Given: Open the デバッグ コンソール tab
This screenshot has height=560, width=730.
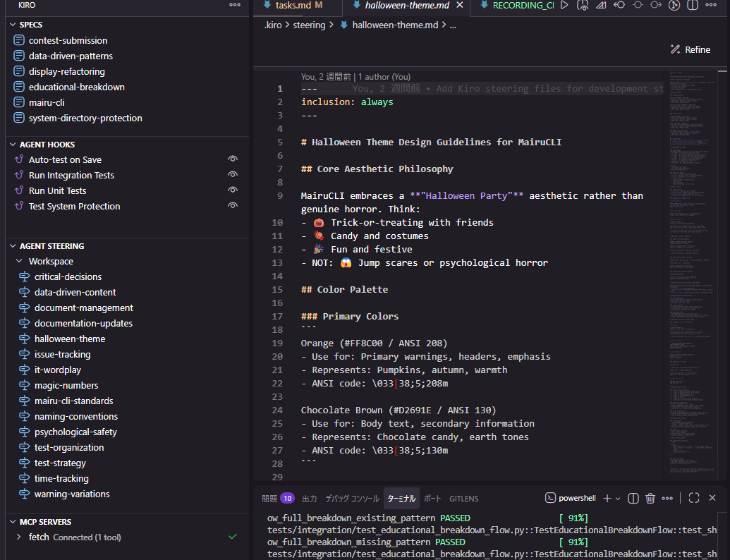Looking at the screenshot, I should [352, 499].
